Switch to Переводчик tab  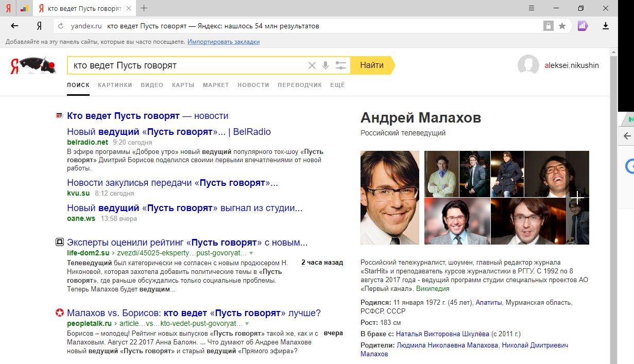click(300, 85)
